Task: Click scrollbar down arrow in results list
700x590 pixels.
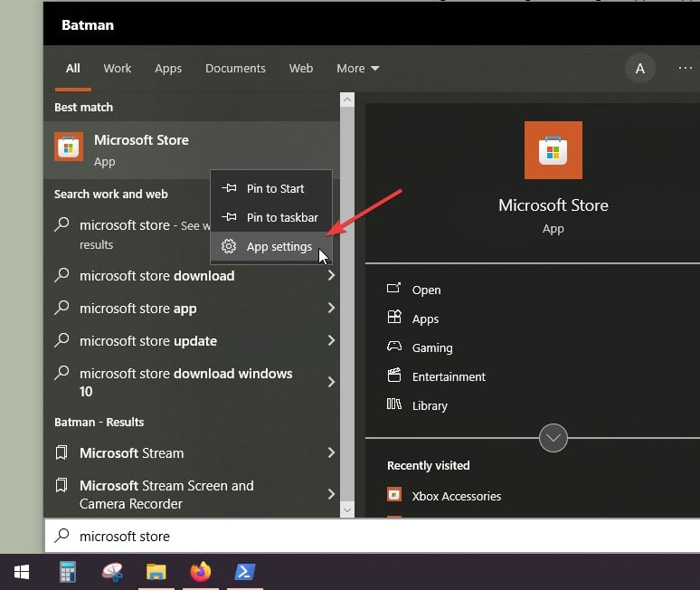Action: coord(347,509)
